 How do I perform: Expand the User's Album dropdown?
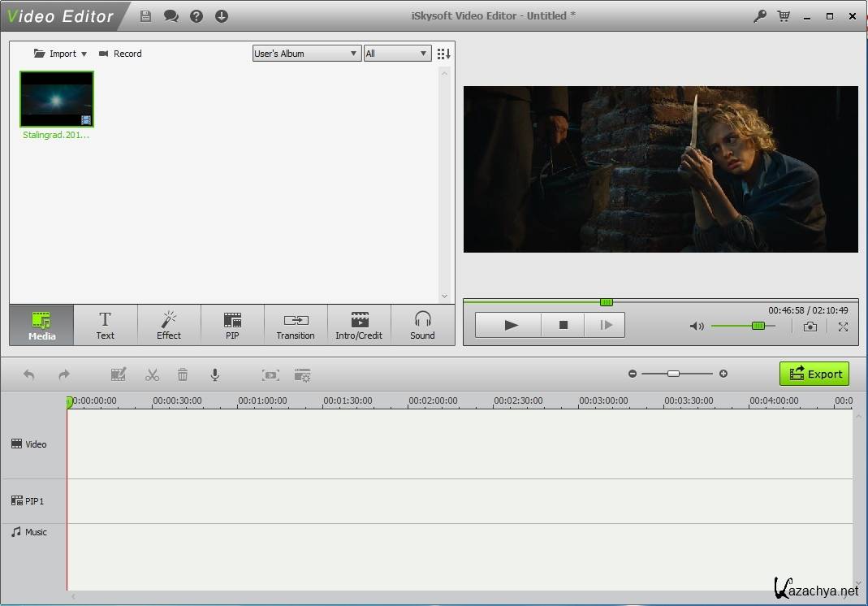tap(306, 54)
